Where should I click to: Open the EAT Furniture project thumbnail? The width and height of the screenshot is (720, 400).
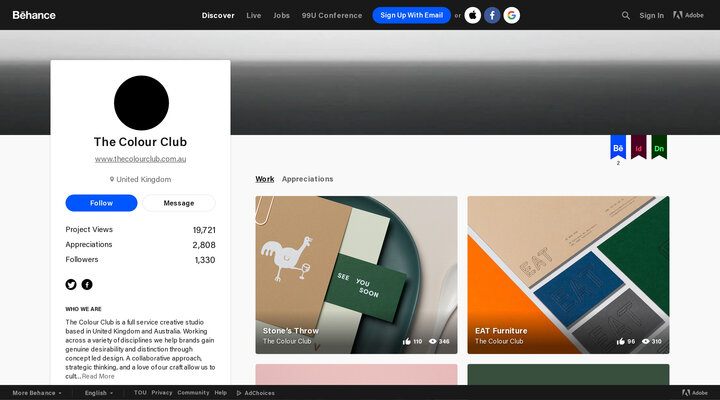pyautogui.click(x=568, y=275)
